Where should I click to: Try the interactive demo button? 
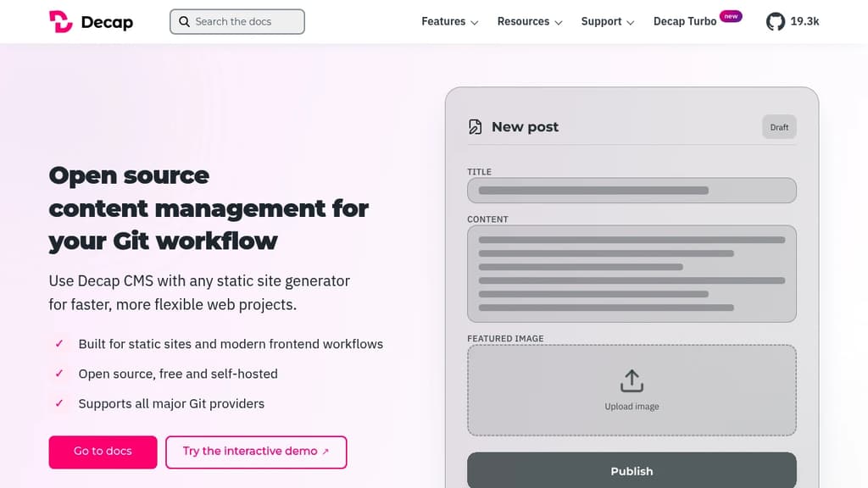(256, 452)
